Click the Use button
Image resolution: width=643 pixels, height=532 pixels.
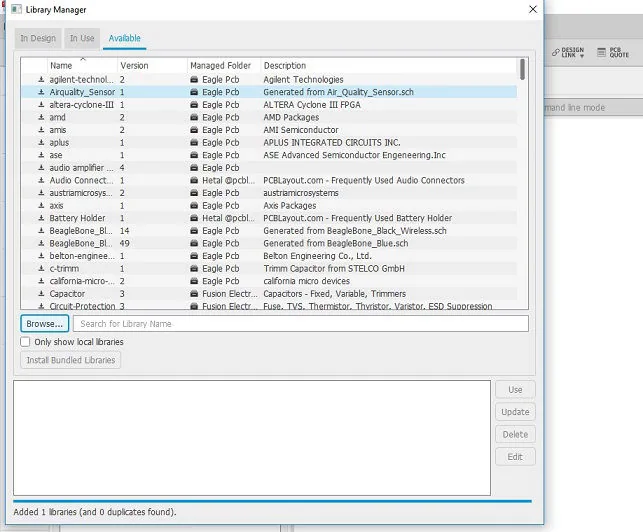[x=515, y=390]
